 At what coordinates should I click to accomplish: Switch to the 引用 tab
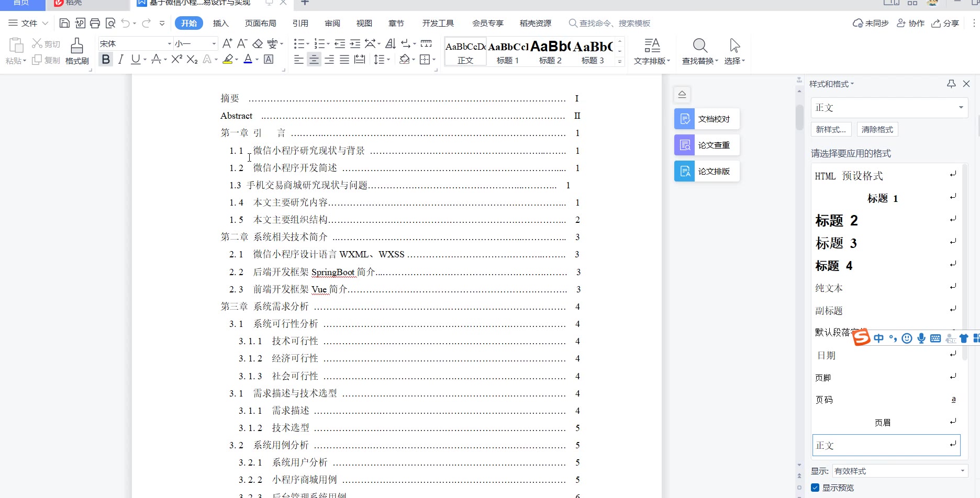click(x=300, y=23)
